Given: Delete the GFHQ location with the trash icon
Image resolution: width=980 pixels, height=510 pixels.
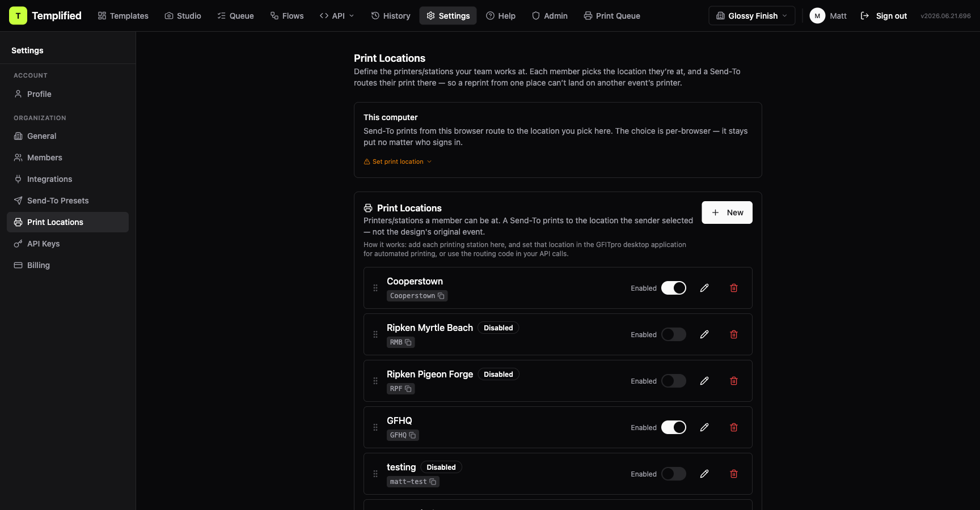Looking at the screenshot, I should click(x=734, y=427).
